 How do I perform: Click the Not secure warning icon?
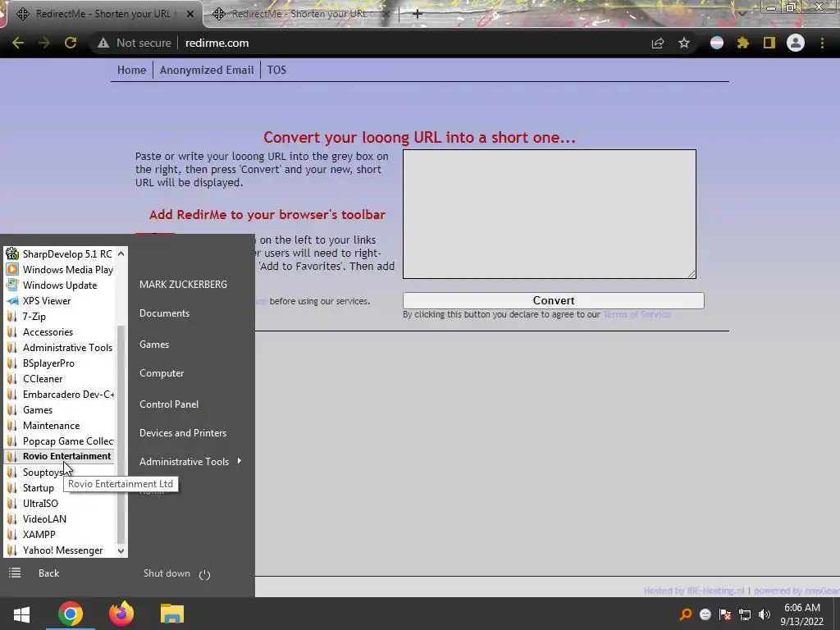[x=103, y=43]
